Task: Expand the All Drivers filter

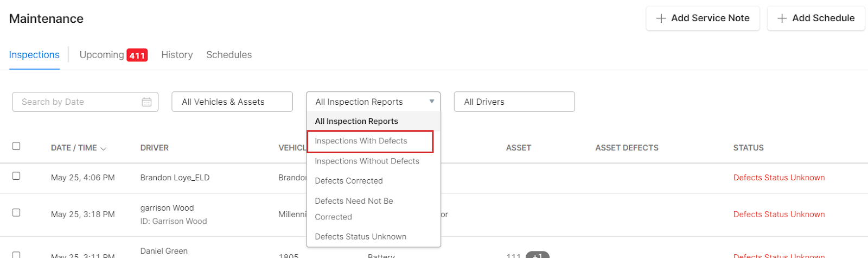Action: (514, 102)
